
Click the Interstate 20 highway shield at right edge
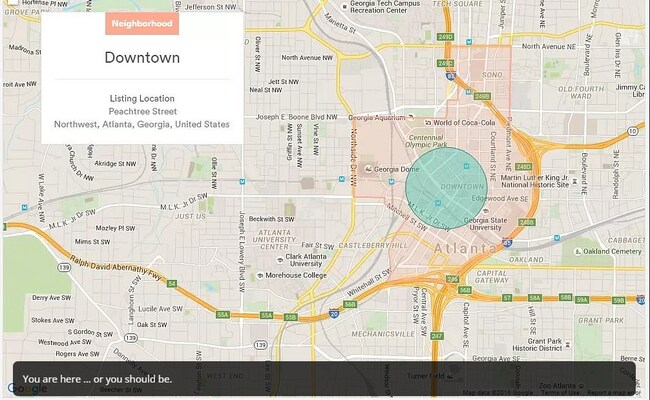(639, 299)
